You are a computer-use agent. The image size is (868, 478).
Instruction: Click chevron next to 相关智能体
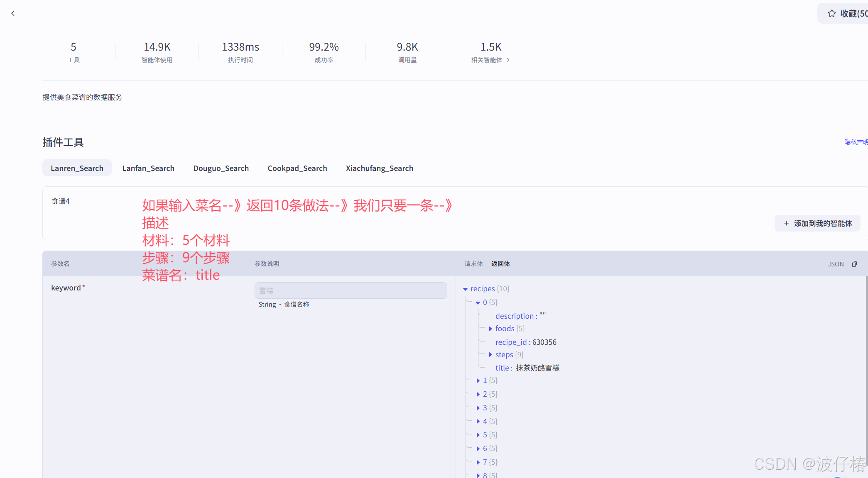[508, 60]
